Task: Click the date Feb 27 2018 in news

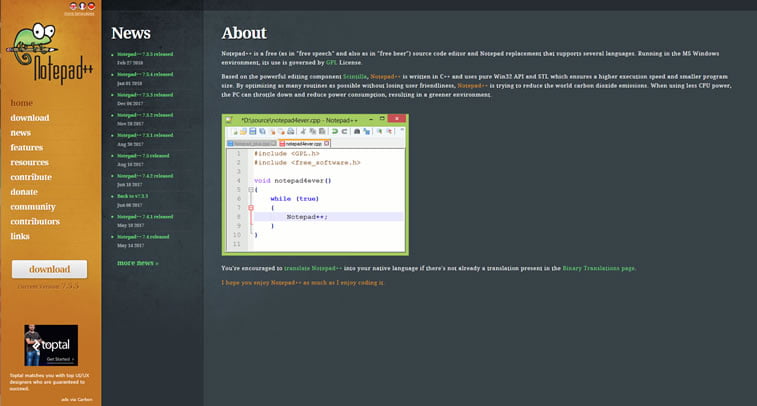Action: (130, 63)
